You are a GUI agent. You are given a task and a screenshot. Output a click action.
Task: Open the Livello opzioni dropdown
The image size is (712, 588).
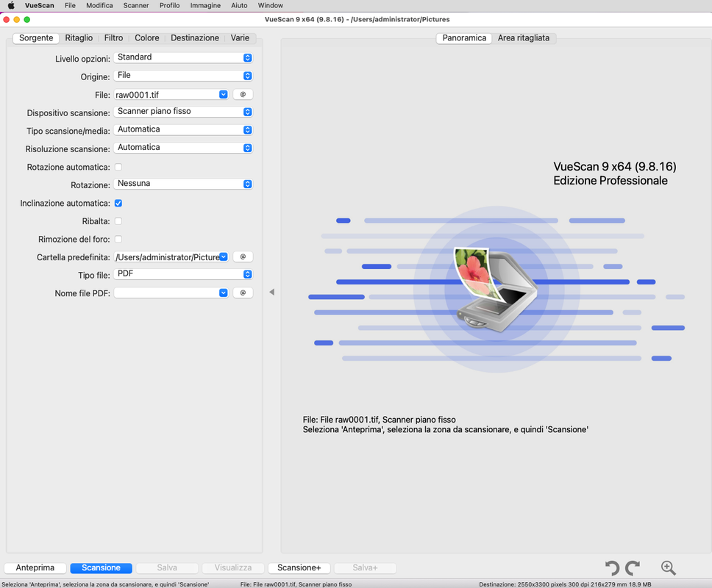pyautogui.click(x=183, y=57)
